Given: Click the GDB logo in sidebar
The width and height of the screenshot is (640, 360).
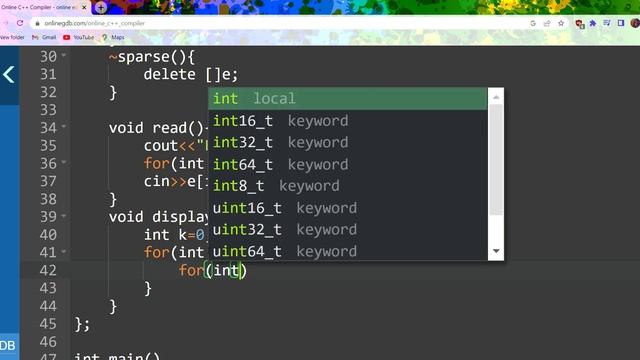Looking at the screenshot, I should click(8, 345).
